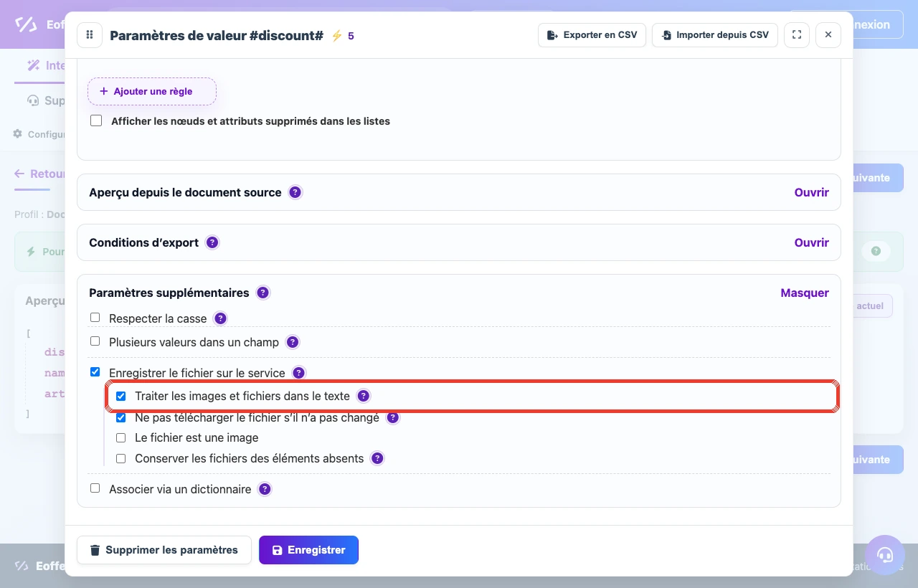Click the green help icon behind the dialog

pos(876,252)
